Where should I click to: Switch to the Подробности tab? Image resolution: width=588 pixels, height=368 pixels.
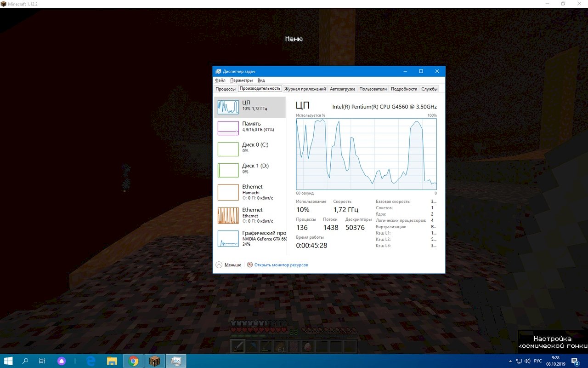404,89
